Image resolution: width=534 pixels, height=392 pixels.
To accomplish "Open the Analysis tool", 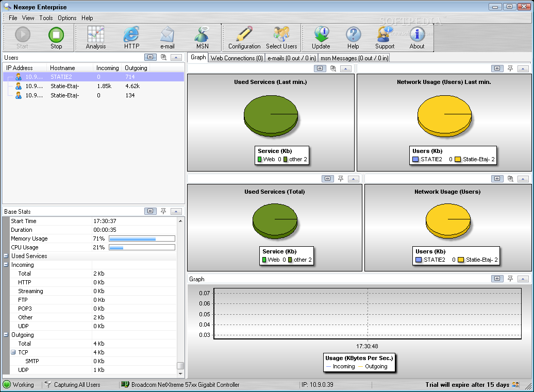I will 96,38.
